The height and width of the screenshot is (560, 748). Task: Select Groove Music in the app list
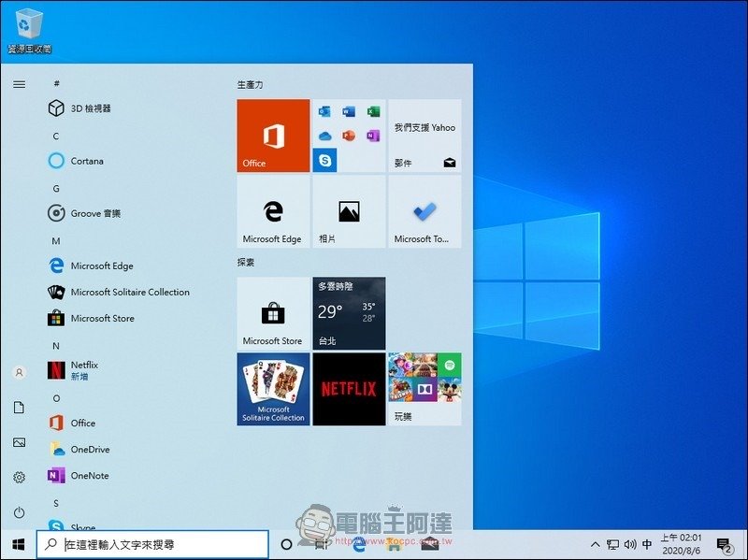[95, 213]
